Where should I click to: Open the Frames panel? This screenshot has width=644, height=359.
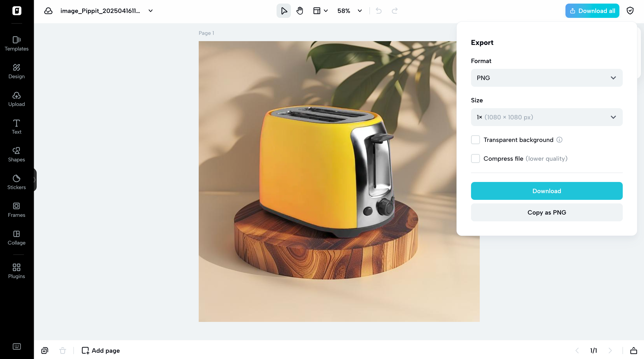(17, 210)
